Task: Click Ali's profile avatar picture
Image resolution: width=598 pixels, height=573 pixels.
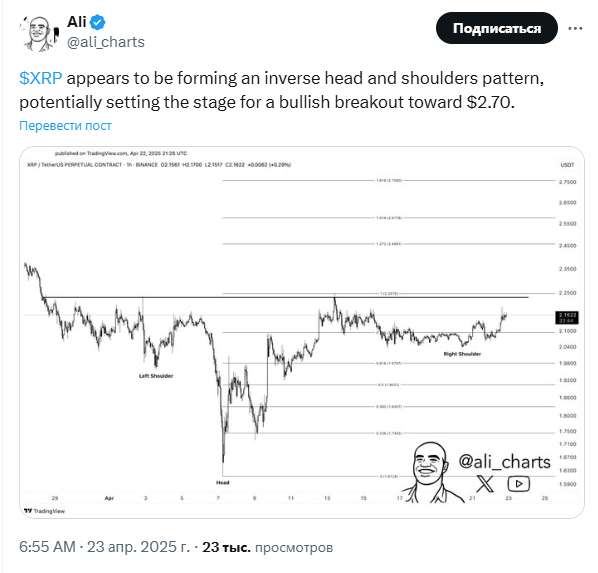Action: point(39,33)
